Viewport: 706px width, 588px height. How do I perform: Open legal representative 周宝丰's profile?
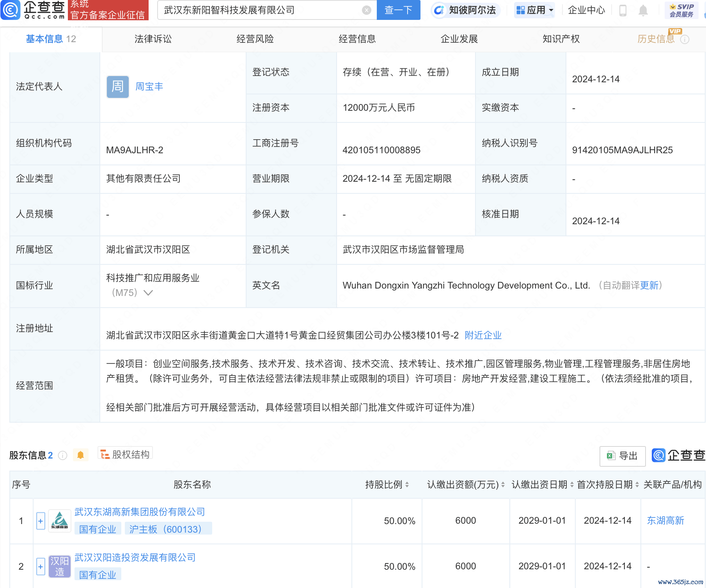tap(149, 87)
